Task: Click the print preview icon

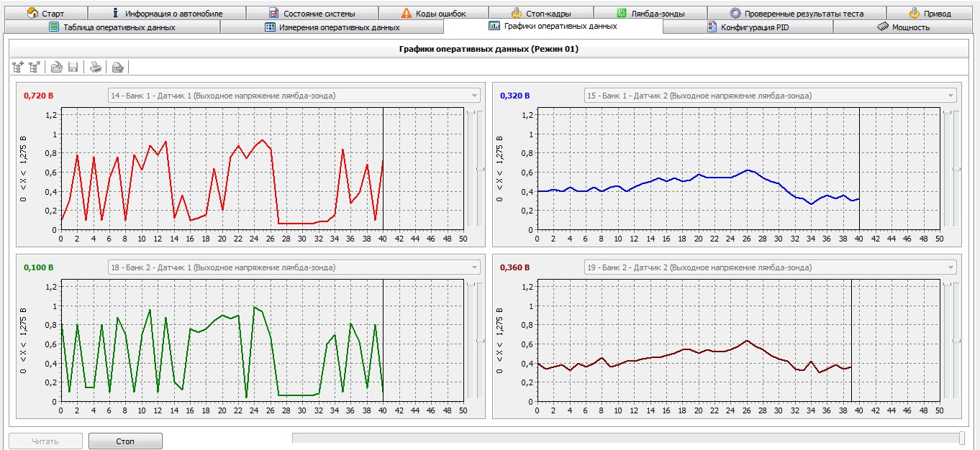Action: pos(118,67)
